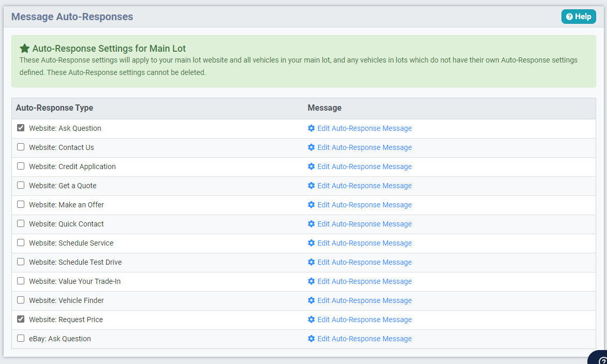Click gear icon in Website: Value Your Trade-In row

[x=311, y=281]
